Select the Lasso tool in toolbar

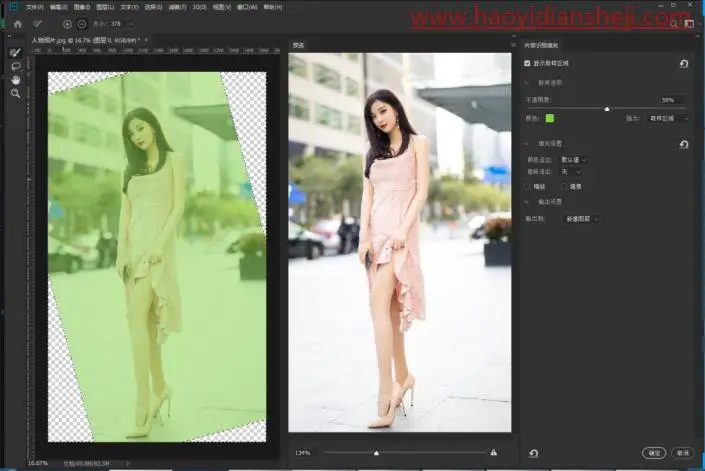click(16, 67)
